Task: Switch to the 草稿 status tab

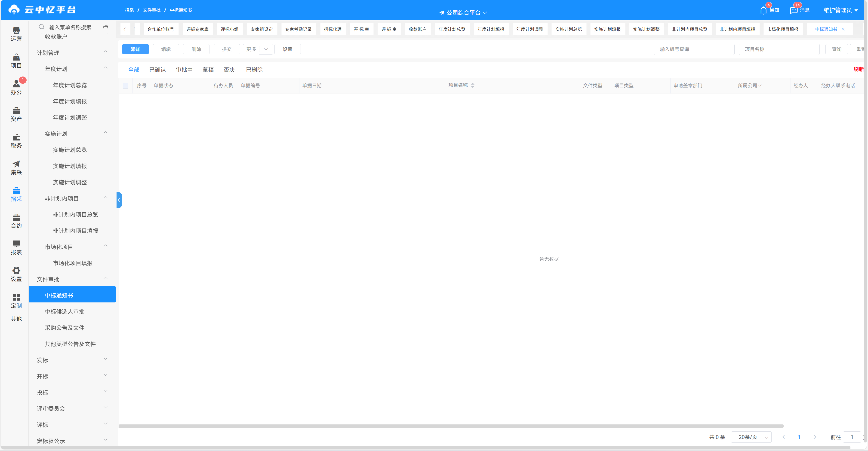Action: pos(208,70)
